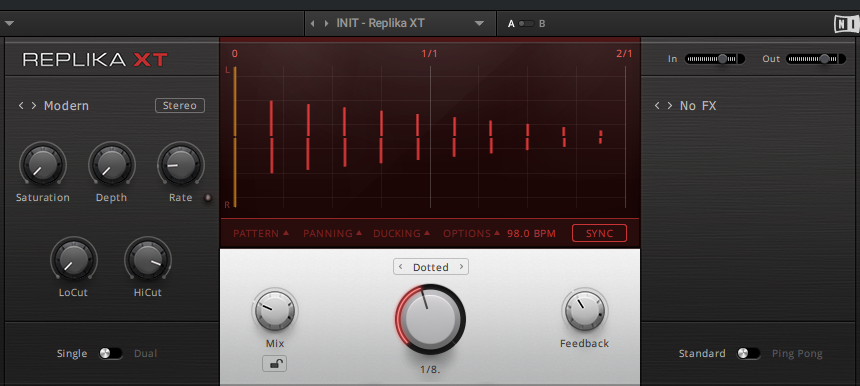Click the No FX effect name

(x=698, y=106)
